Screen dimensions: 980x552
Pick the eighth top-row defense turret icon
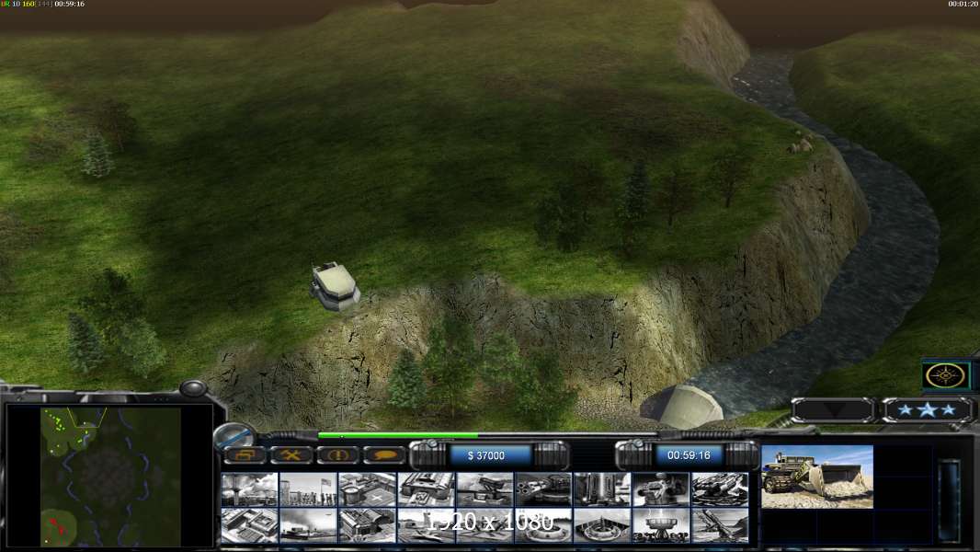[661, 489]
